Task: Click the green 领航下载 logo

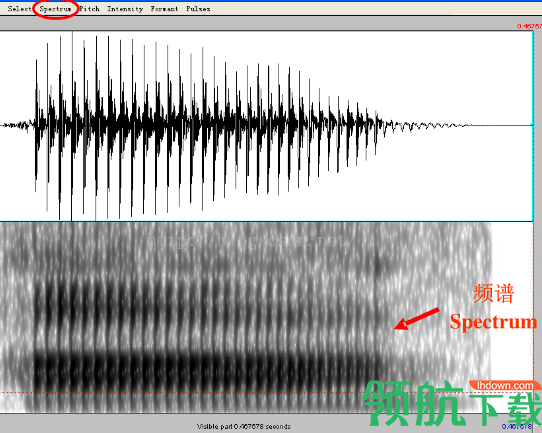Action: point(452,404)
